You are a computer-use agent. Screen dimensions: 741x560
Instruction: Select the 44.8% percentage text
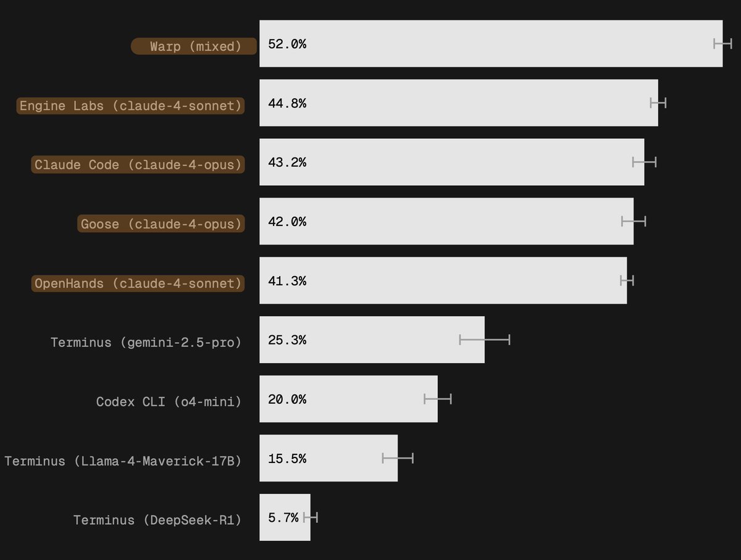tap(287, 104)
